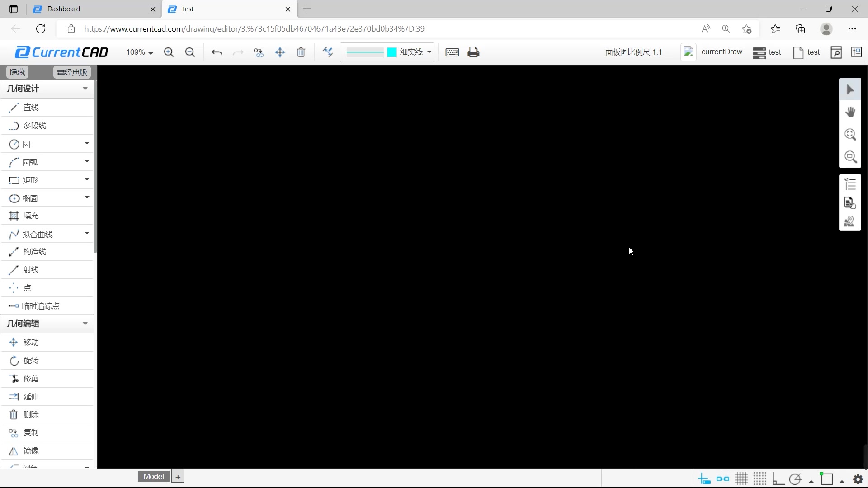Collapse the 几何编辑 section
The width and height of the screenshot is (868, 488).
coord(85,324)
